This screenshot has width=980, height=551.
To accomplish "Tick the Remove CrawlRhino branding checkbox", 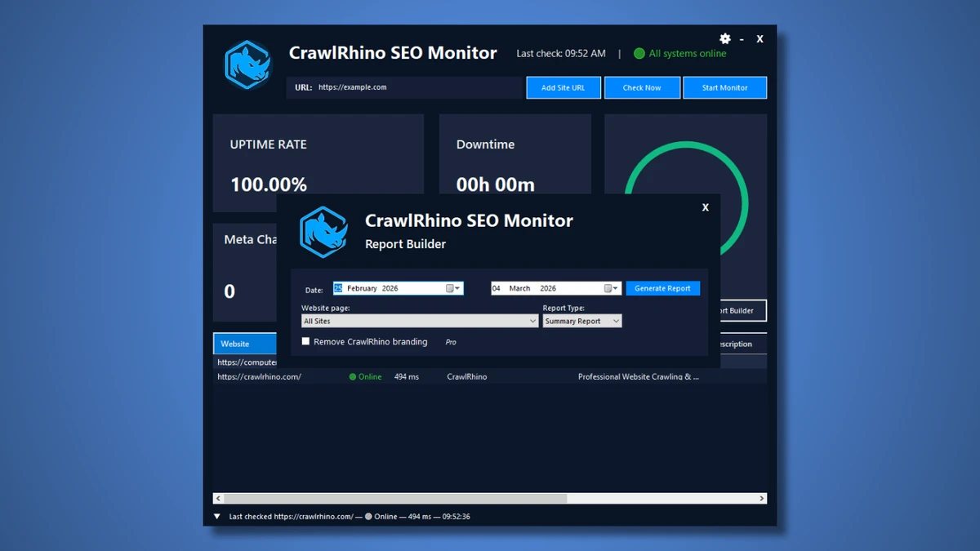I will [306, 341].
